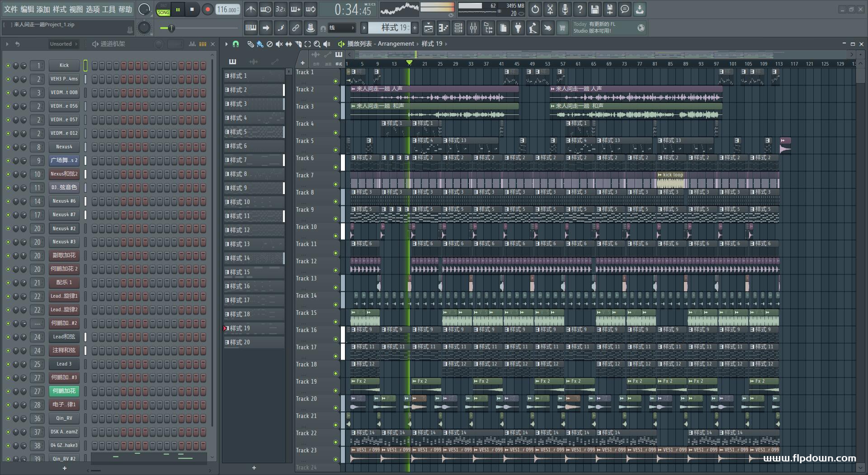
Task: Pause playback with the pause button
Action: coord(178,9)
